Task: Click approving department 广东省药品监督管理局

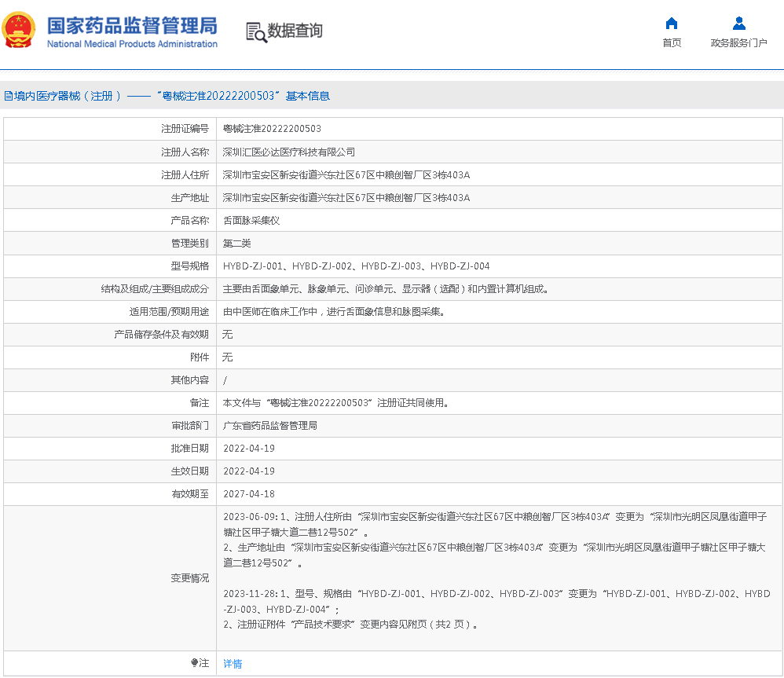Action: coord(270,426)
